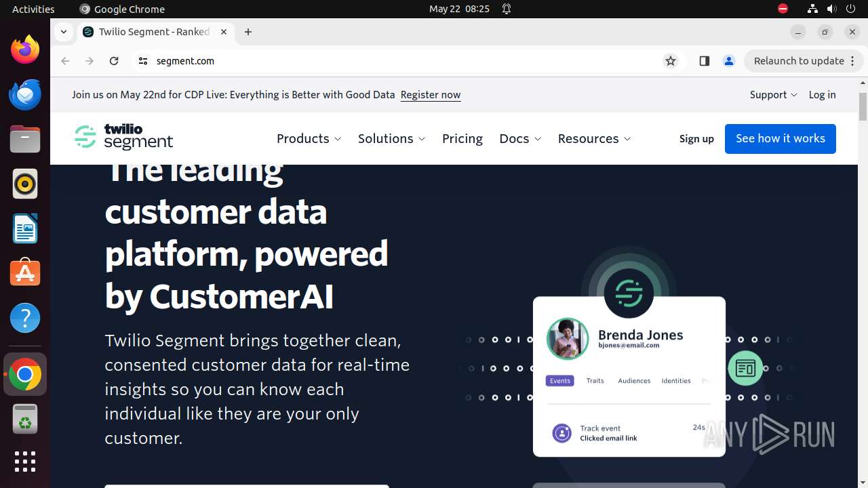This screenshot has width=868, height=488.
Task: Show applications grid in the dock
Action: pyautogui.click(x=25, y=462)
